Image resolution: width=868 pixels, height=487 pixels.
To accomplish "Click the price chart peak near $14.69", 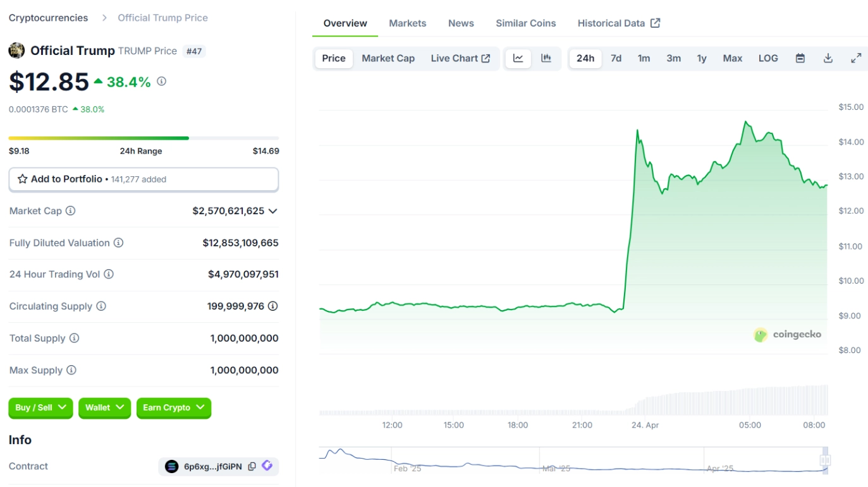I will click(746, 121).
